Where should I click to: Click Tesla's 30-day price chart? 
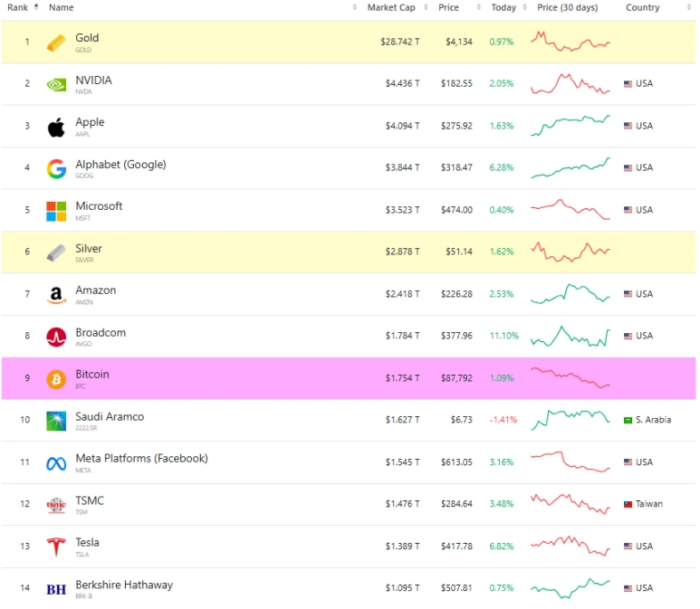click(571, 546)
